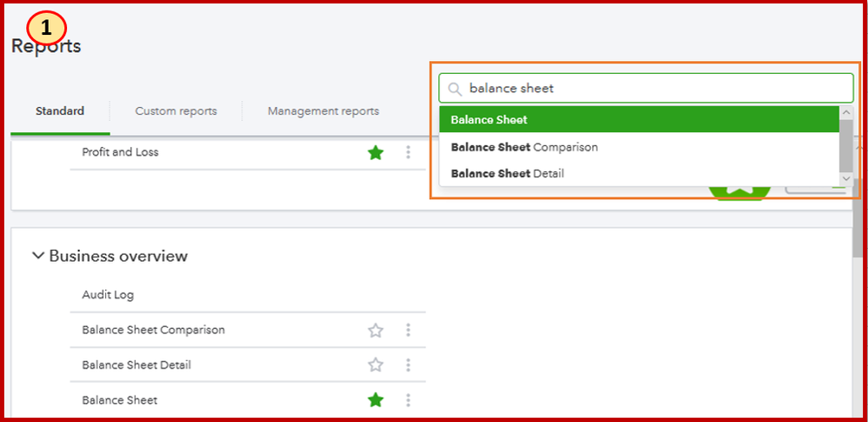Go to the Management reports tab
The width and height of the screenshot is (868, 422).
click(x=324, y=111)
